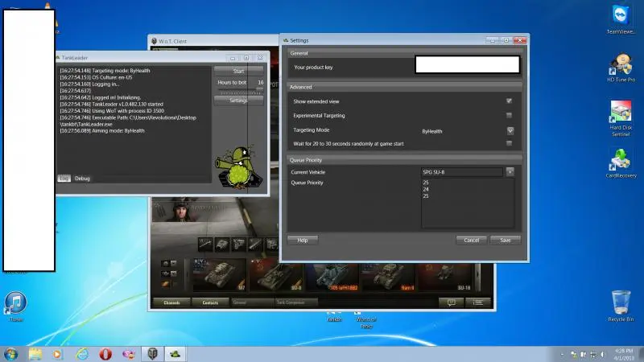
Task: Select the SU-18 tank in carousel
Action: [444, 275]
